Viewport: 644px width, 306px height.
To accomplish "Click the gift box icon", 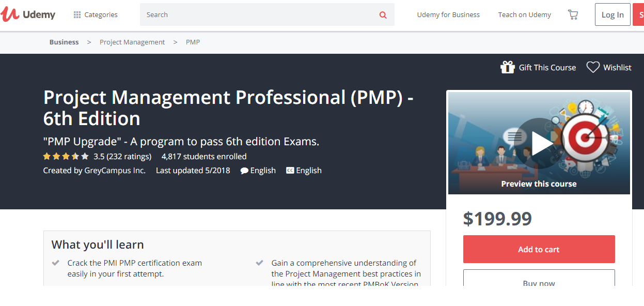I will pos(508,67).
